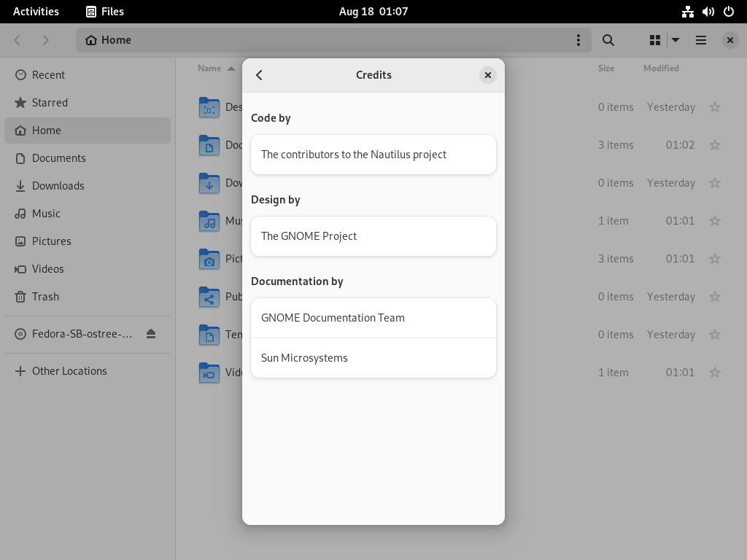
Task: Click 'GNOME Documentation Team' credit row
Action: [373, 318]
